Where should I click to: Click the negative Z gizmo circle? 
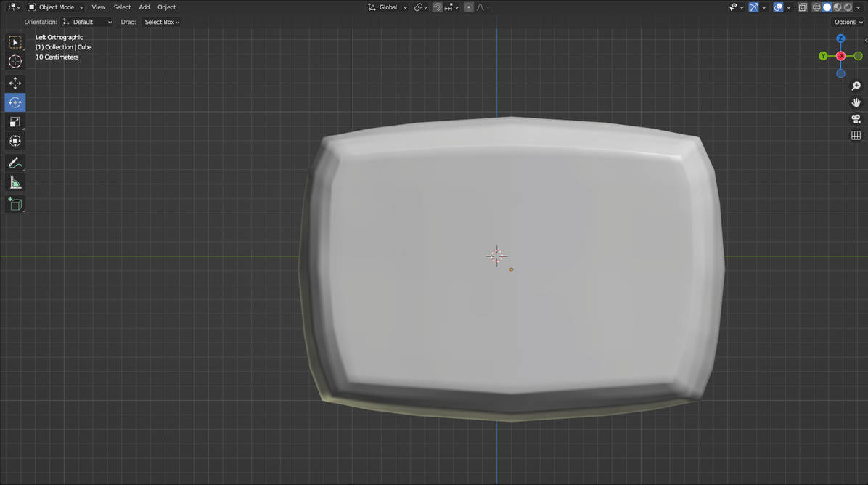pos(840,73)
